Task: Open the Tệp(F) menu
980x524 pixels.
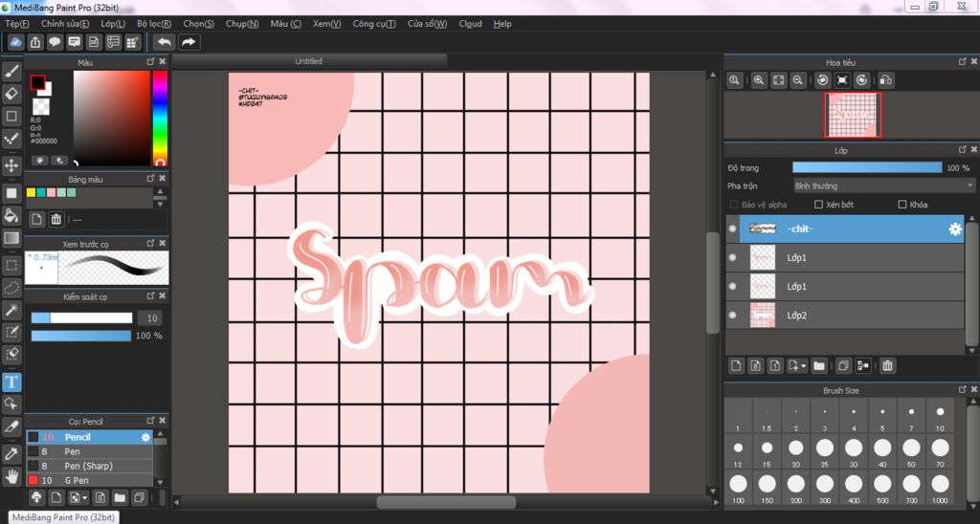Action: pos(17,24)
